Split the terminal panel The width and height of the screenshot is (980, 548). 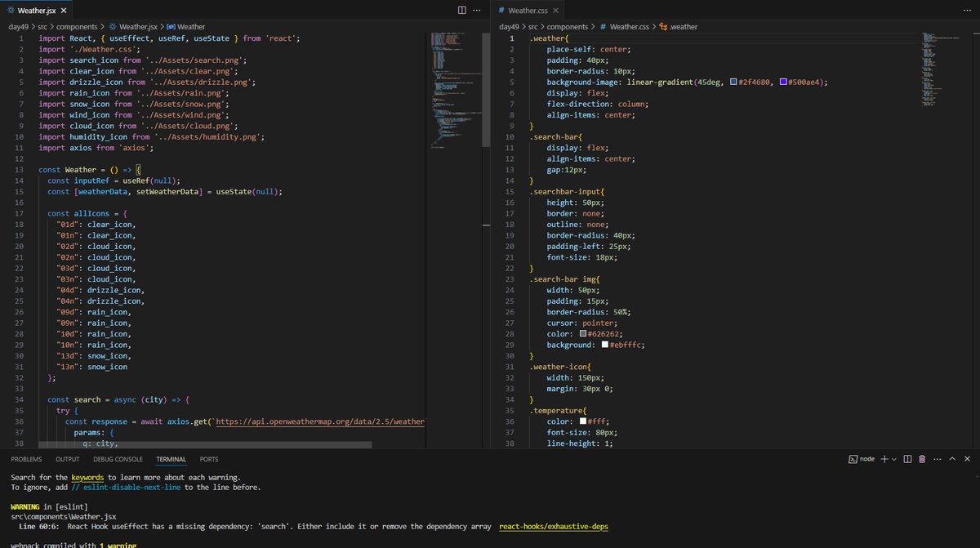coord(908,458)
